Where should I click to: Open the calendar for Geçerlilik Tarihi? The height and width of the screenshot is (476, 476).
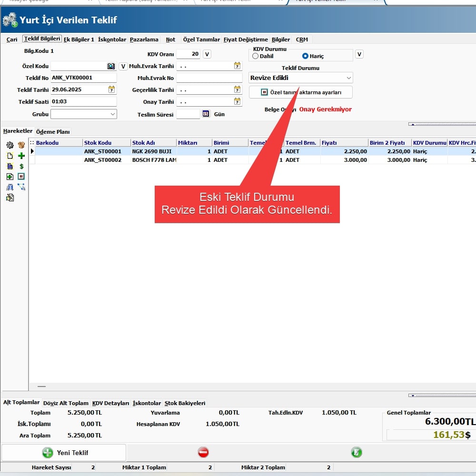click(x=237, y=89)
